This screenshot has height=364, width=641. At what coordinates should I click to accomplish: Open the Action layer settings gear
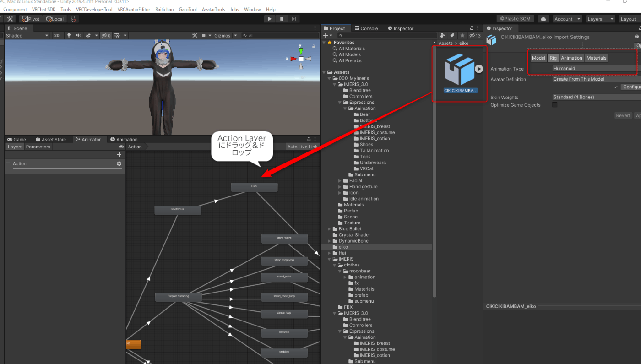click(119, 163)
